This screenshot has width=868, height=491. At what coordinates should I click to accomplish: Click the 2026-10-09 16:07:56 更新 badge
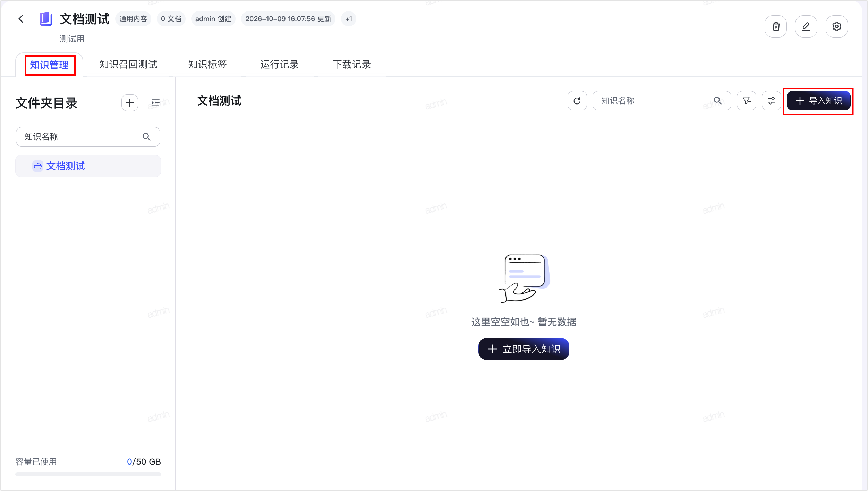tap(288, 19)
